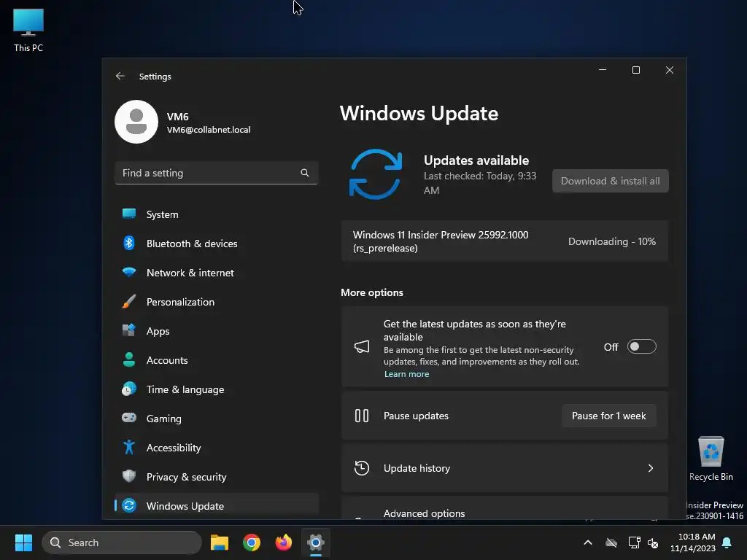Click the Update history row label

[x=417, y=468]
